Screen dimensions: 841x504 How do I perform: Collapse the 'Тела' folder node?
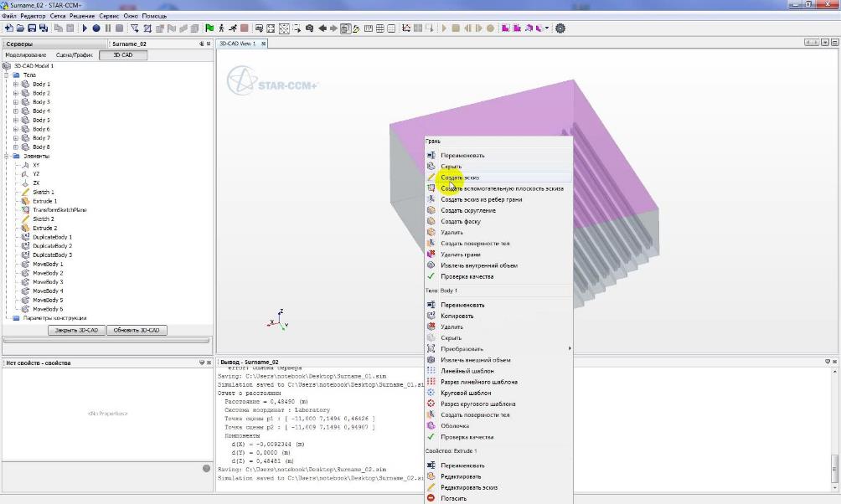[x=7, y=75]
